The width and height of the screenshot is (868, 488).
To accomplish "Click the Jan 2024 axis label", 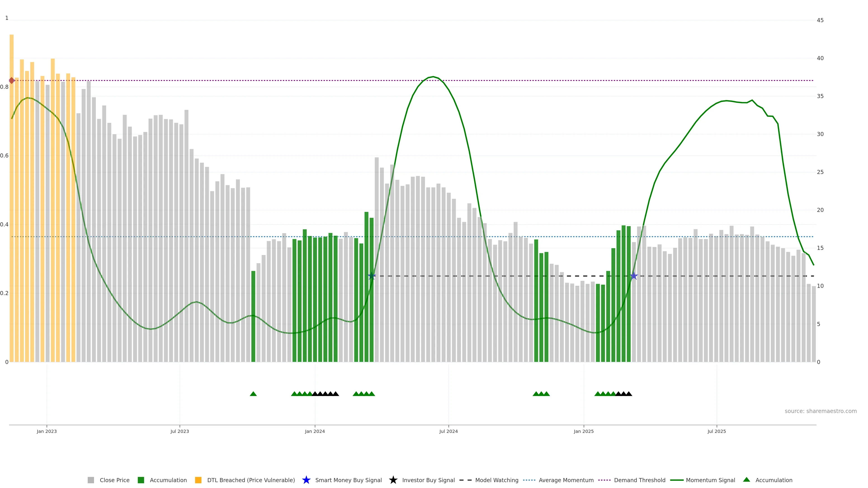I will 315,431.
